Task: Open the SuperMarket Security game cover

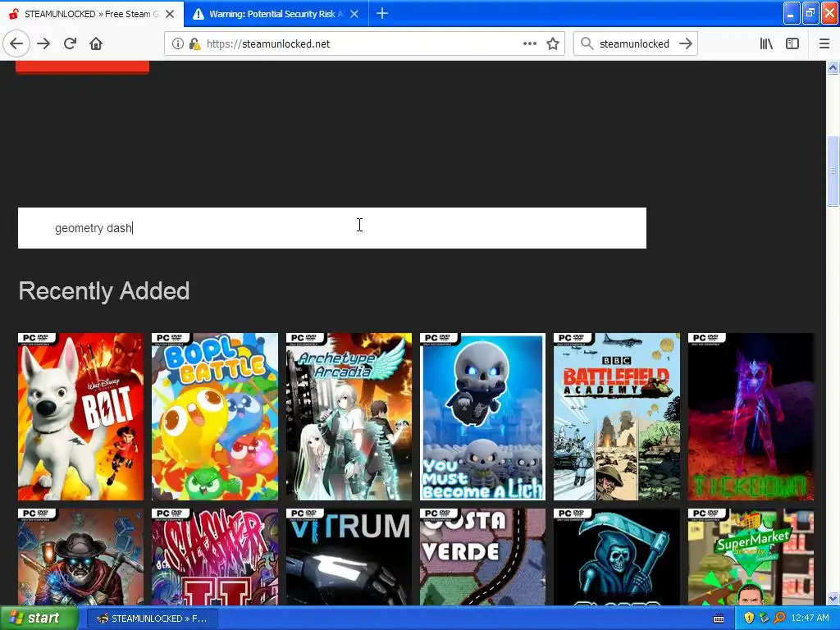Action: click(x=751, y=557)
